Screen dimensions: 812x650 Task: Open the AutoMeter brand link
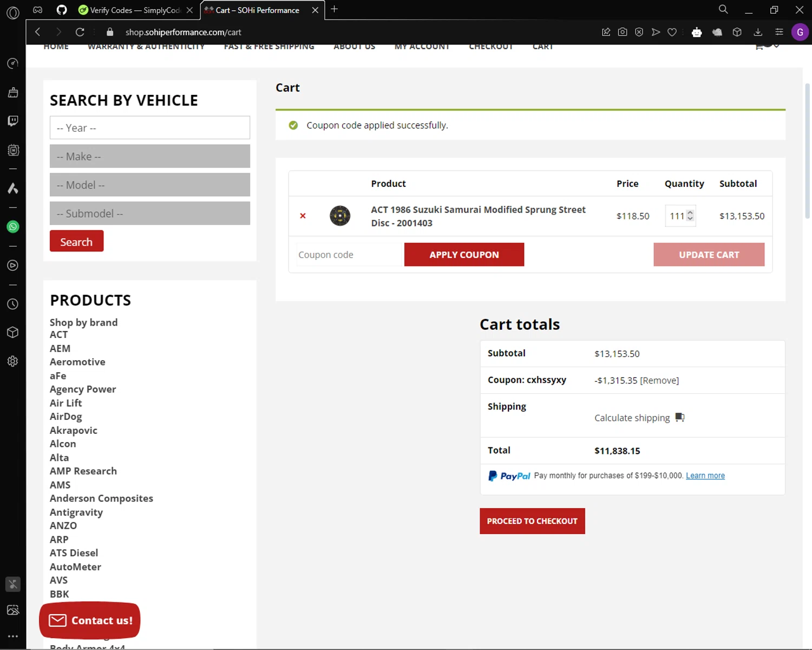pyautogui.click(x=75, y=567)
